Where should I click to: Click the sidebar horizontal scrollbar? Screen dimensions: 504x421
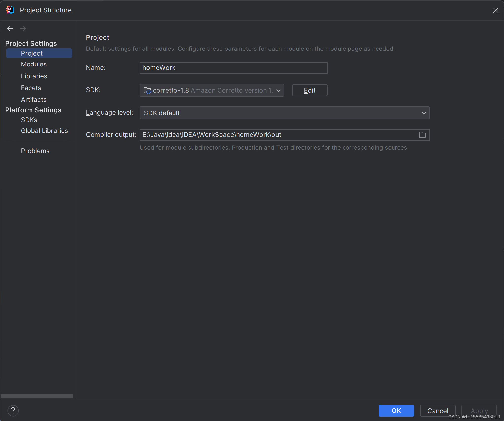pos(37,396)
